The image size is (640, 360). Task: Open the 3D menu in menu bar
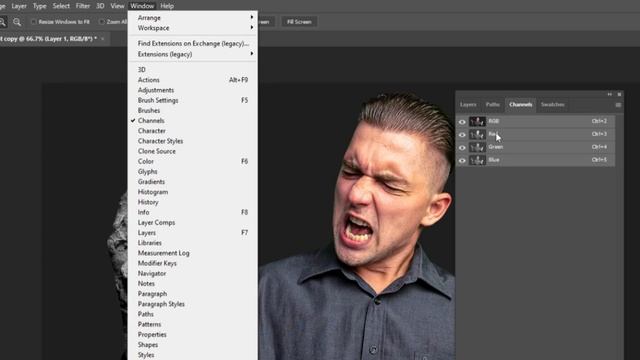pyautogui.click(x=100, y=6)
